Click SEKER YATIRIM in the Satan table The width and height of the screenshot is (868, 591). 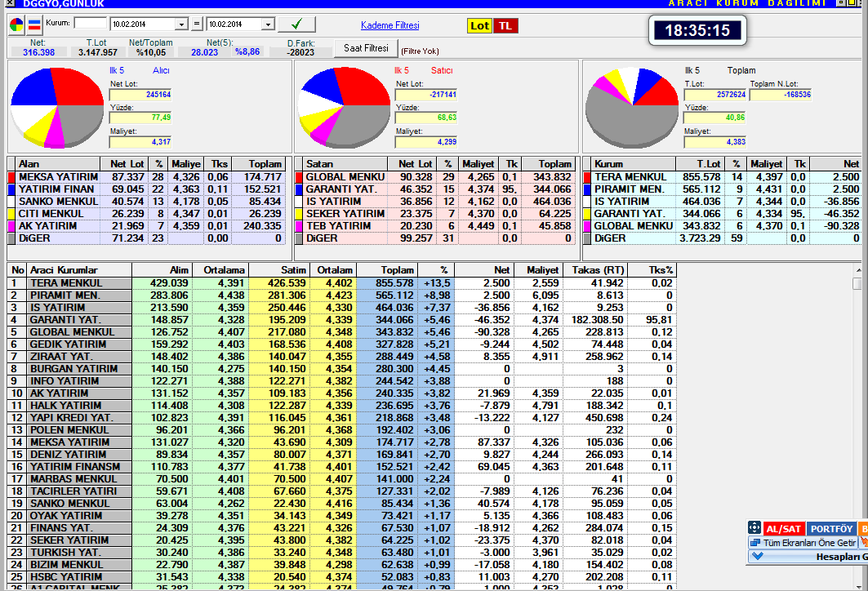[x=345, y=214]
